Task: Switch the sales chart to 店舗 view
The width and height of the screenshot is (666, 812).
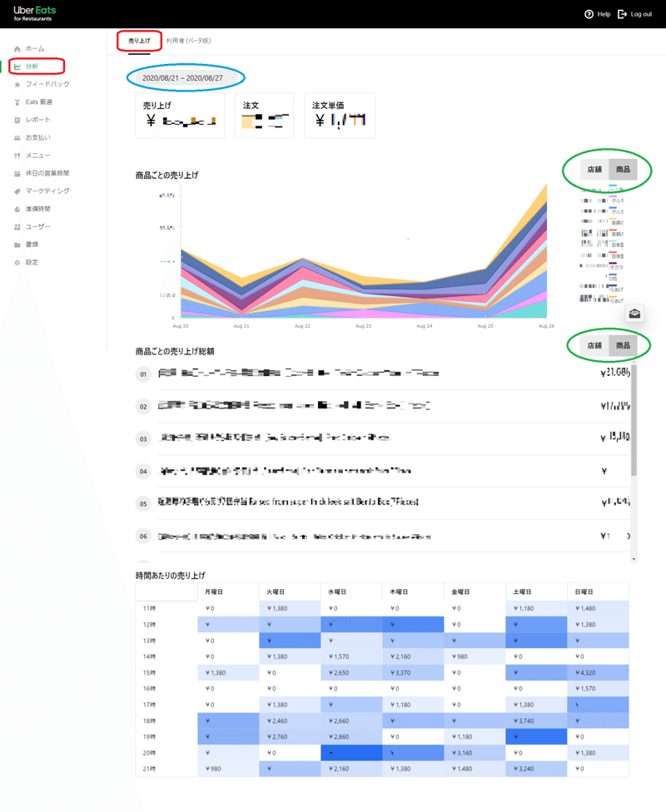Action: [593, 170]
